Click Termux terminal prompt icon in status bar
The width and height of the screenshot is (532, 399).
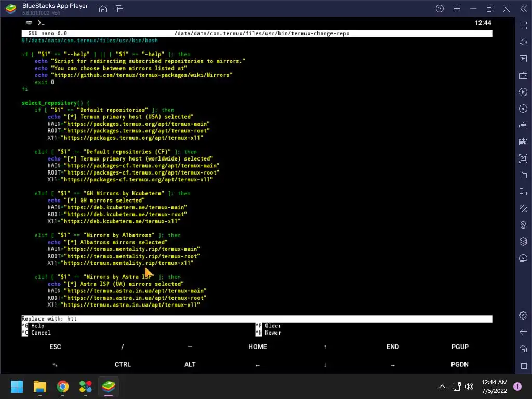[x=41, y=23]
